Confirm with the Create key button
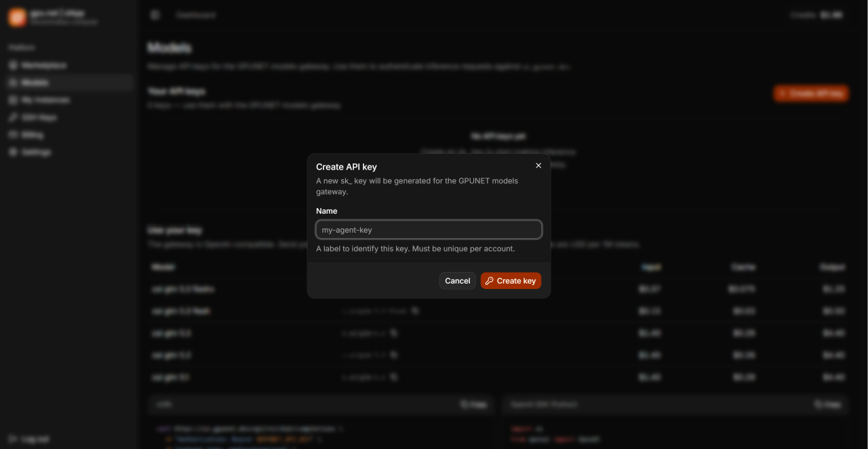The height and width of the screenshot is (449, 868). click(511, 281)
